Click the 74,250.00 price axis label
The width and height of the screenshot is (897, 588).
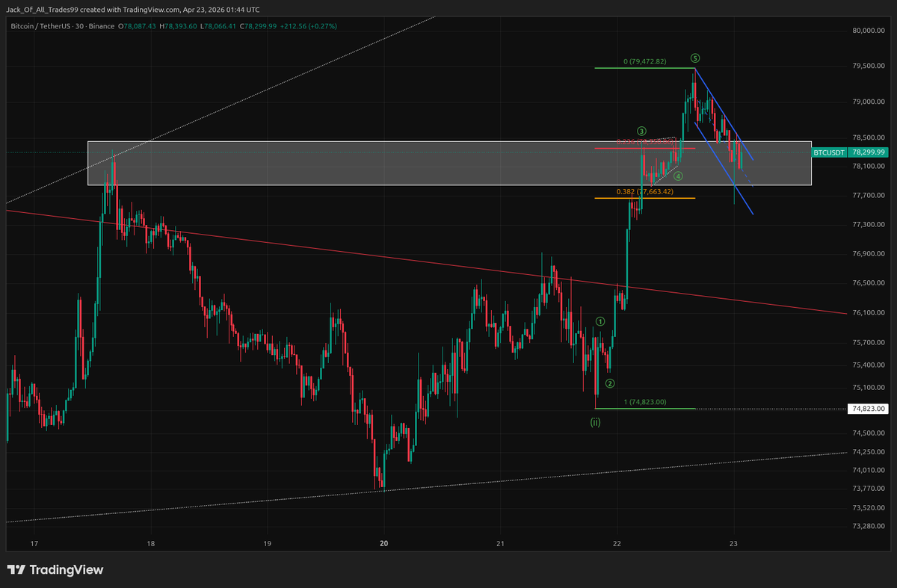point(869,452)
